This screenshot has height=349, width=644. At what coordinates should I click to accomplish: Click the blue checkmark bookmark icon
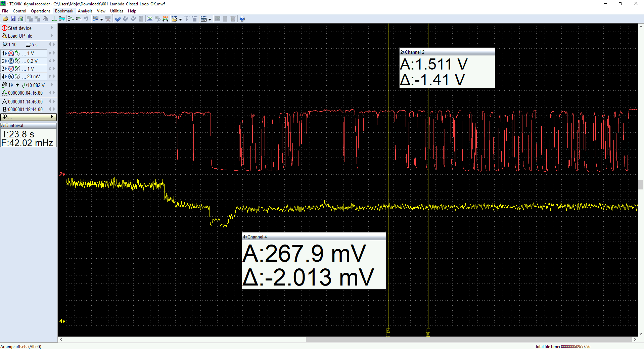coord(118,19)
